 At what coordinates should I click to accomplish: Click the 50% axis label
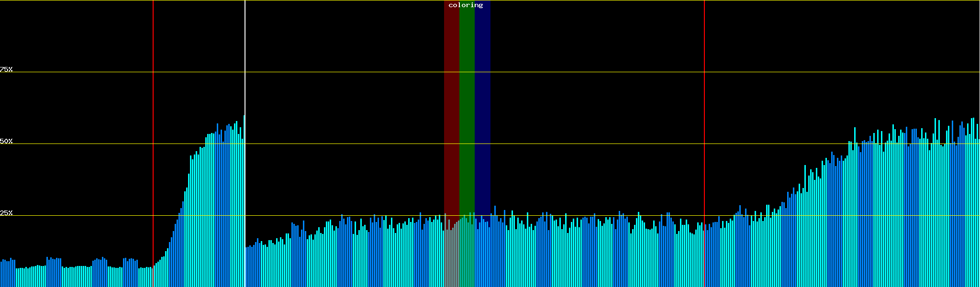(x=6, y=141)
